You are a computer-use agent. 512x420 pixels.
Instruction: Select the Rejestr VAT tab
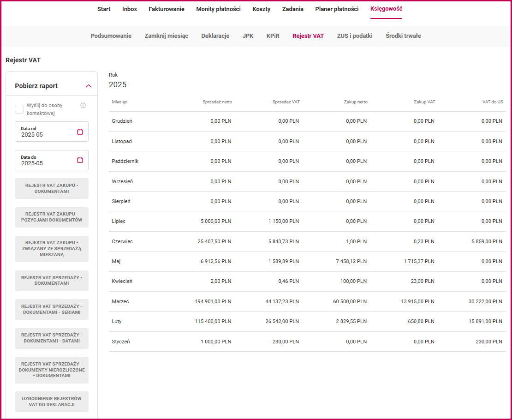[x=308, y=36]
